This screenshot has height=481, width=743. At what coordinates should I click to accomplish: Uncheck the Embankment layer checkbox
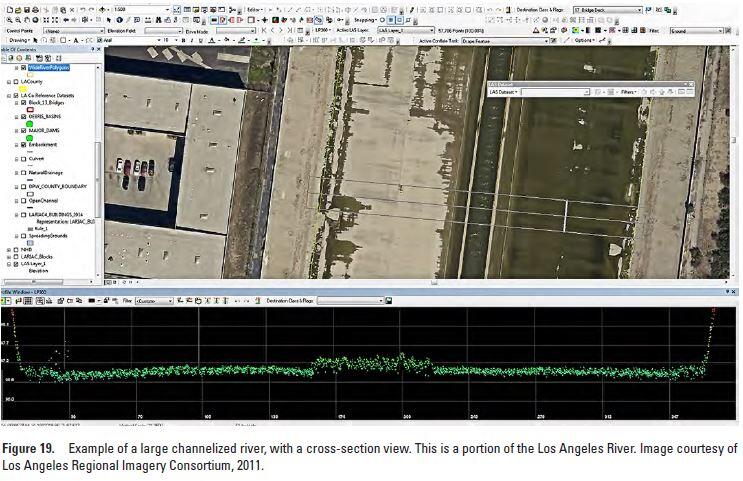[23, 145]
